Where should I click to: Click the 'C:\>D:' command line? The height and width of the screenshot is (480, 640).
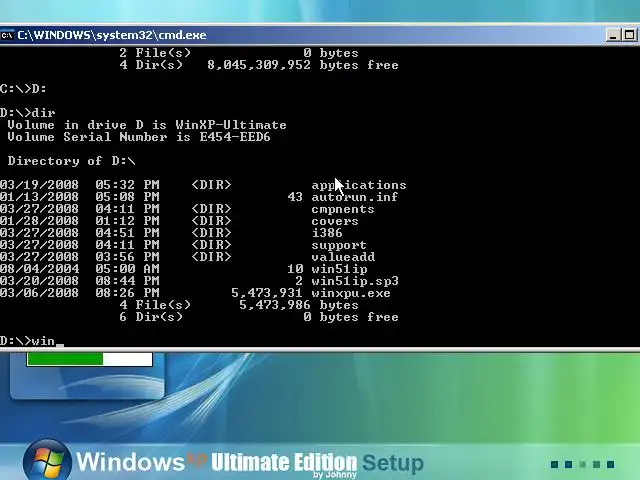23,89
